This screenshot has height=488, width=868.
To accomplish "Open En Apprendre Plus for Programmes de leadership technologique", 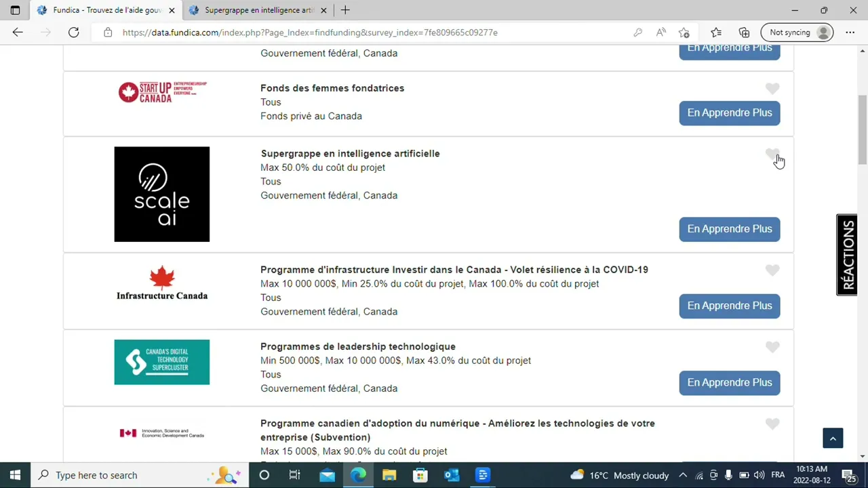I will click(x=730, y=382).
